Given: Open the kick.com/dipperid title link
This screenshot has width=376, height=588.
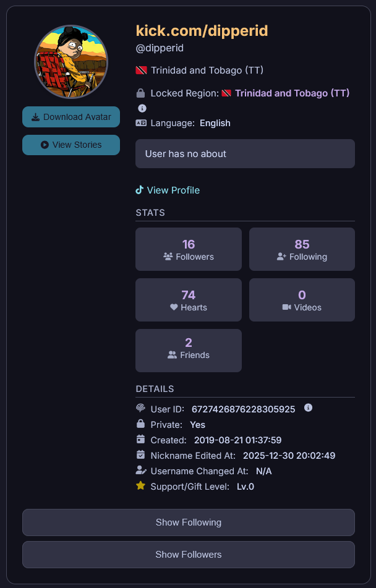Looking at the screenshot, I should [202, 31].
